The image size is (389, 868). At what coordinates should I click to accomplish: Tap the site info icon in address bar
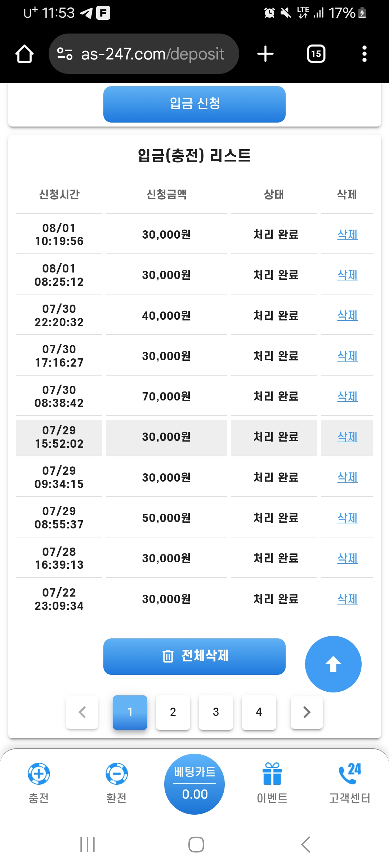coord(65,54)
